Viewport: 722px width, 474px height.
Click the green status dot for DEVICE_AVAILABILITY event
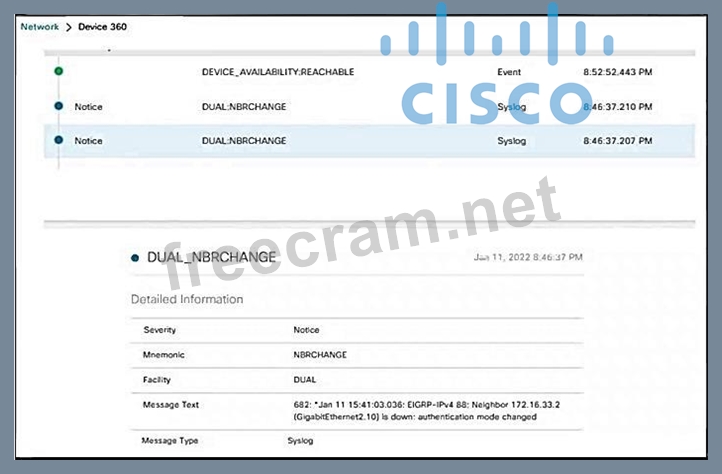59,72
